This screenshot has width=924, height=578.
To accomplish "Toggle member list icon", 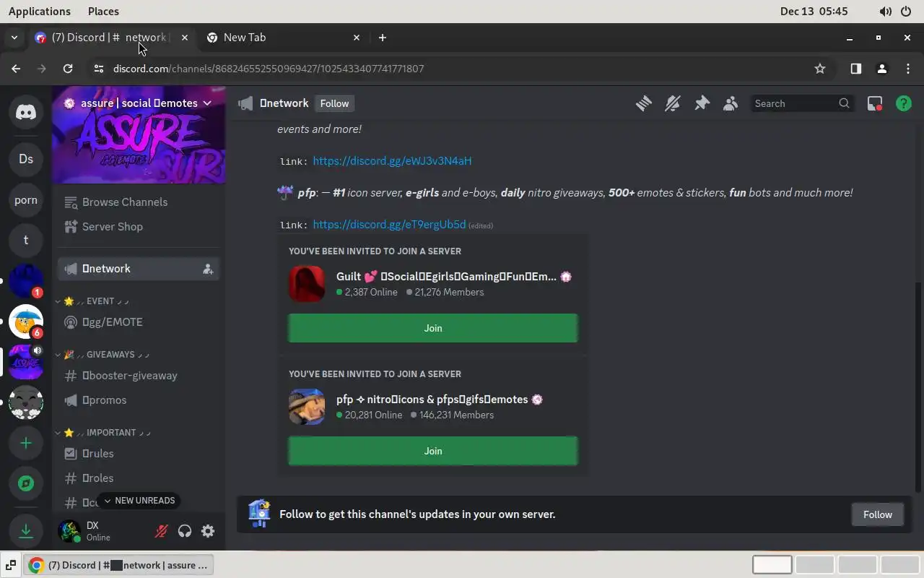I will point(731,103).
